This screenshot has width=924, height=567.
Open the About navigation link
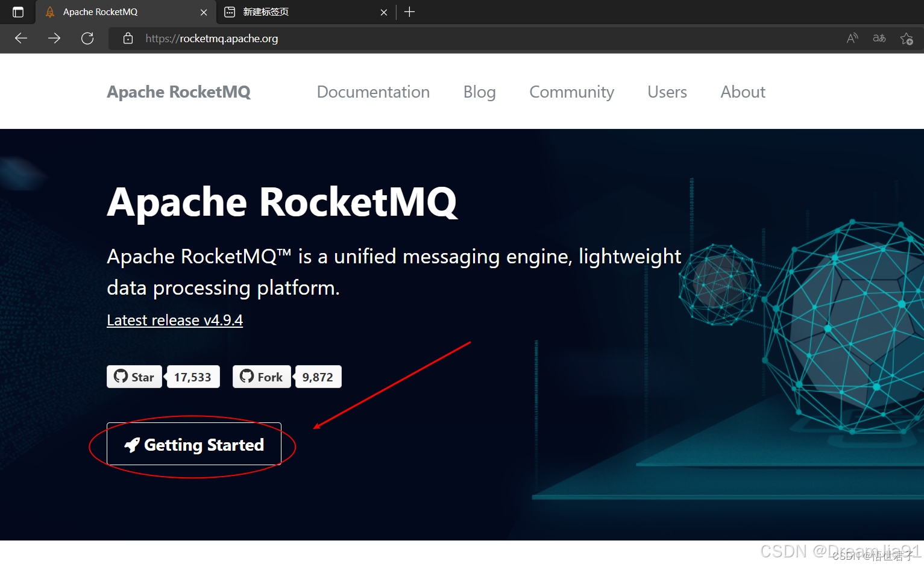tap(743, 92)
